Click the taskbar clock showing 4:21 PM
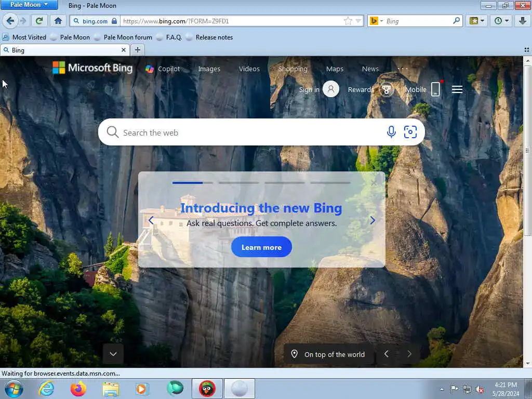The height and width of the screenshot is (399, 532). point(506,389)
